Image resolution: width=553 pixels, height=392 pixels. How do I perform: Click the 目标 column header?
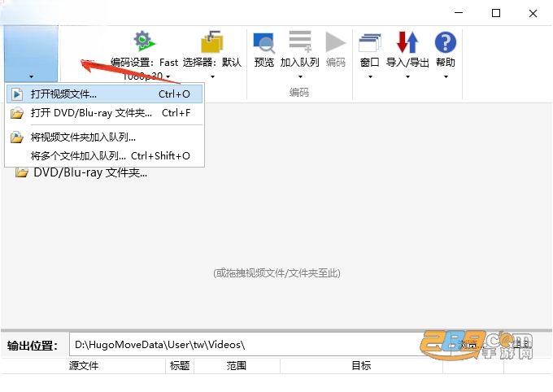(361, 365)
